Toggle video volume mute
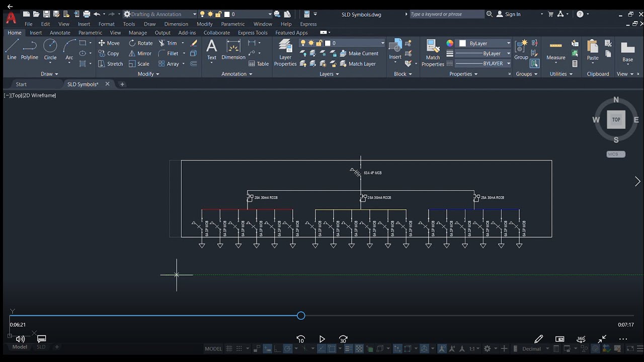The width and height of the screenshot is (644, 362). (x=20, y=339)
